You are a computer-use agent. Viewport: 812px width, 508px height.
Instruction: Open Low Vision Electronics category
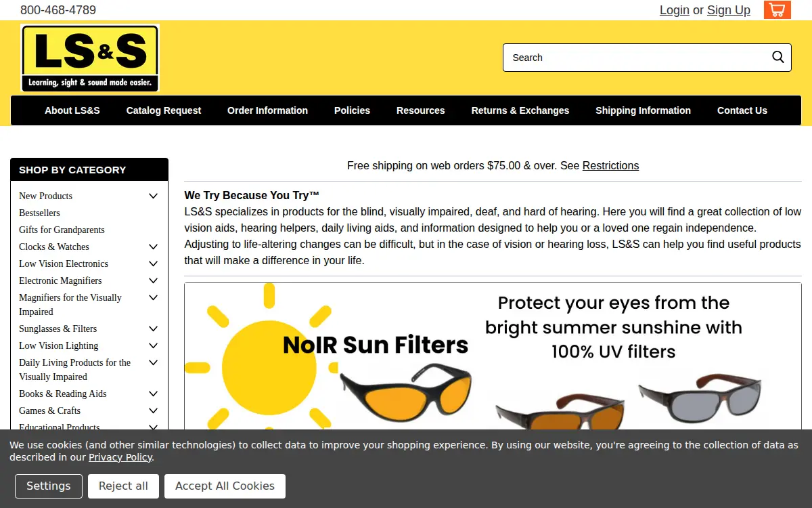tap(64, 263)
